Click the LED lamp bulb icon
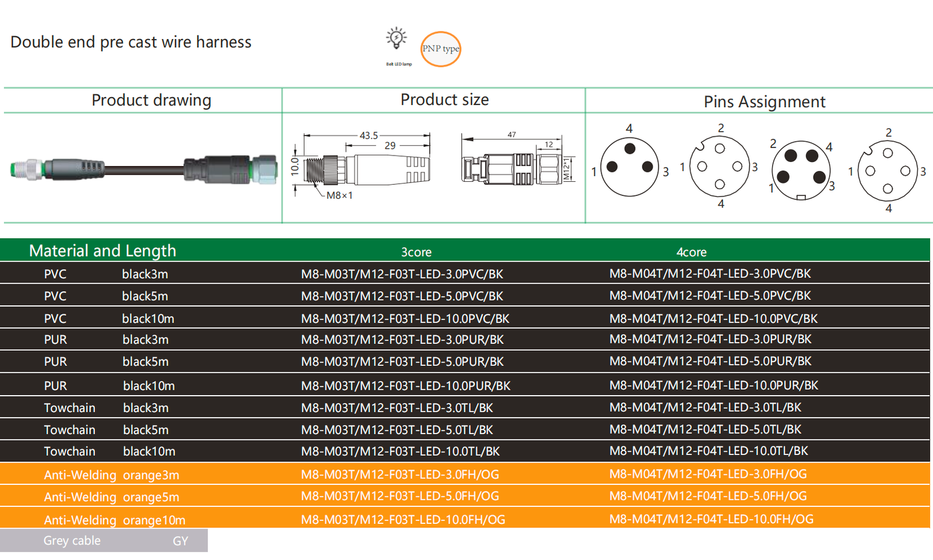The width and height of the screenshot is (933, 560). click(397, 38)
